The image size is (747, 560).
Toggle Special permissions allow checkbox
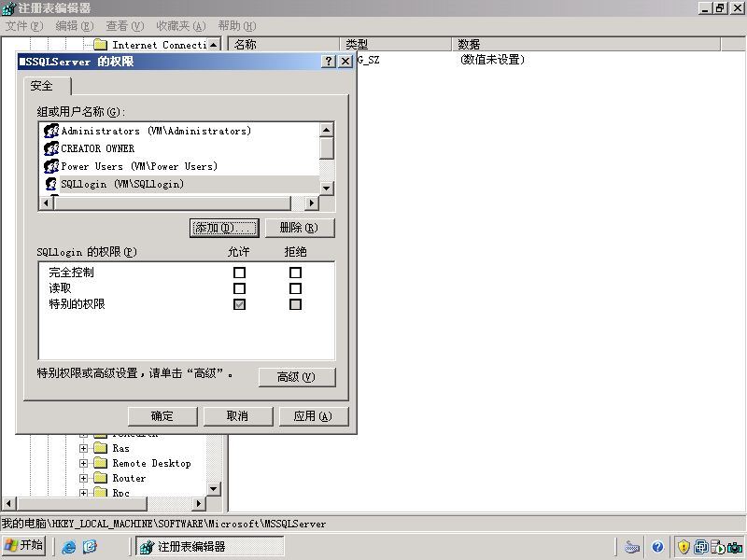point(239,304)
